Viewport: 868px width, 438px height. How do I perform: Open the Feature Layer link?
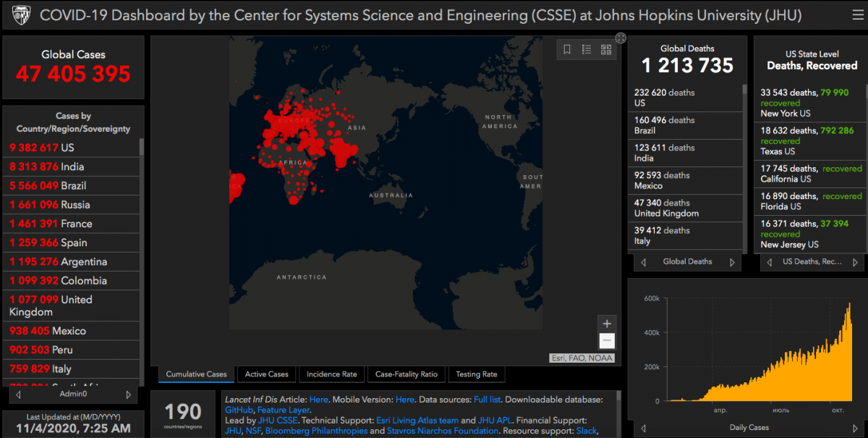coord(284,410)
